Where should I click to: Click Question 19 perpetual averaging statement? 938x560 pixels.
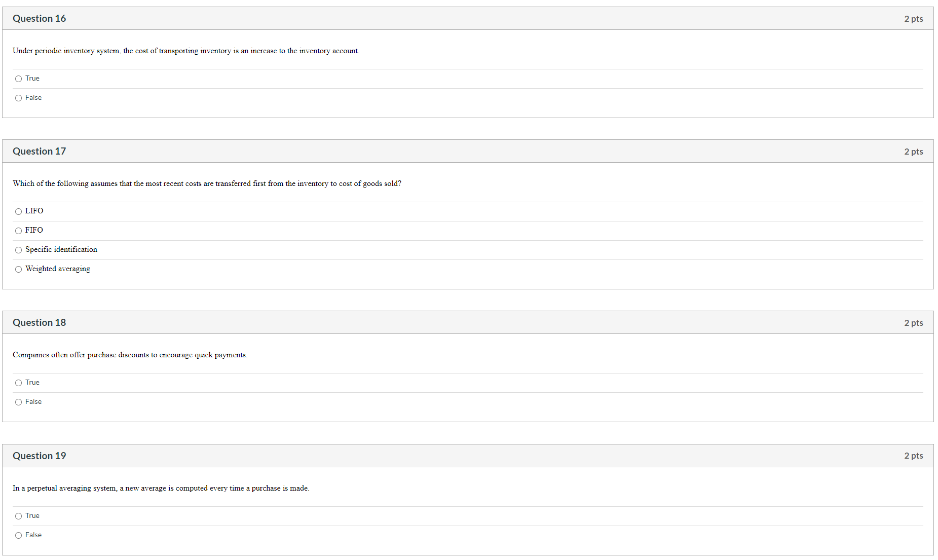click(161, 488)
